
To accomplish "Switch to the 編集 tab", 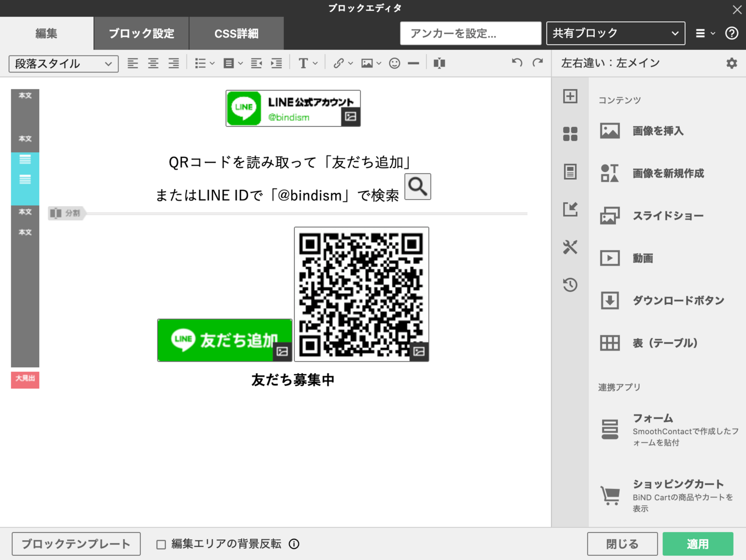I will (47, 33).
